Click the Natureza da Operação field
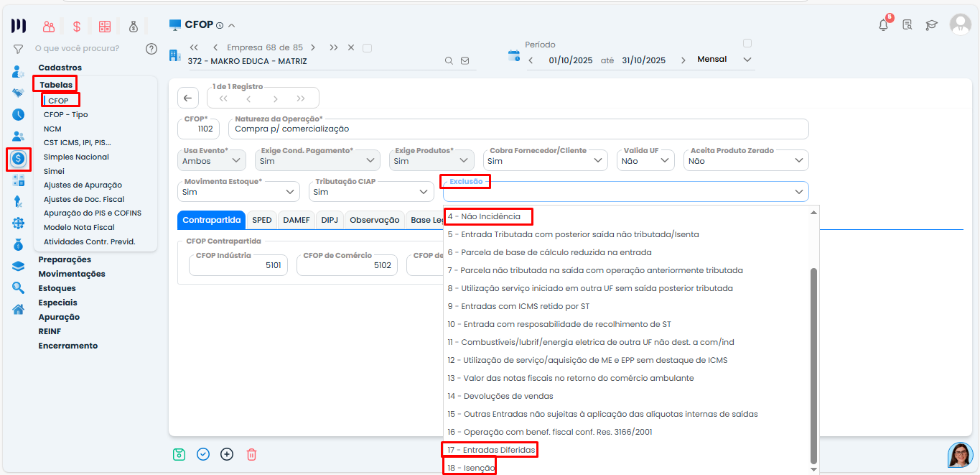This screenshot has width=980, height=475. (518, 129)
